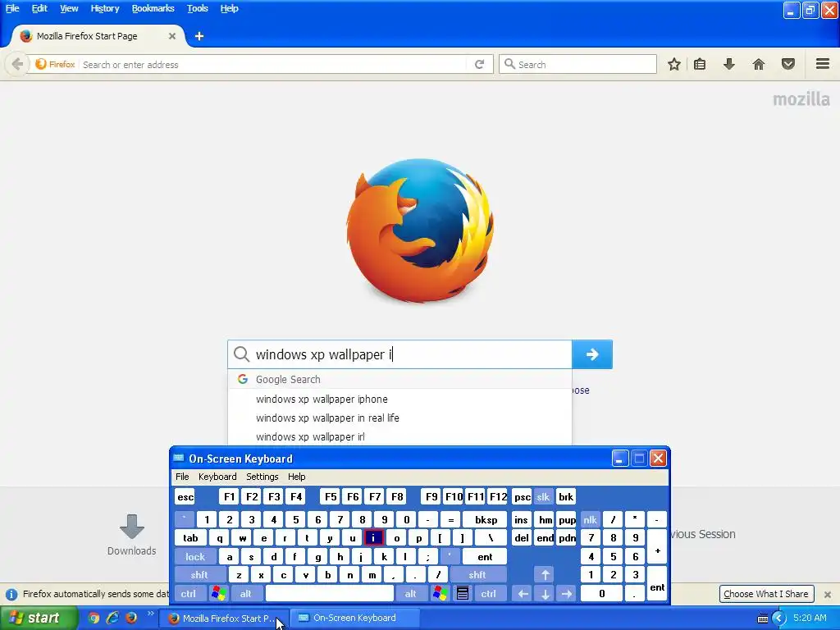This screenshot has height=630, width=840.
Task: Click the main ent key beside apostrophe
Action: pyautogui.click(x=485, y=557)
